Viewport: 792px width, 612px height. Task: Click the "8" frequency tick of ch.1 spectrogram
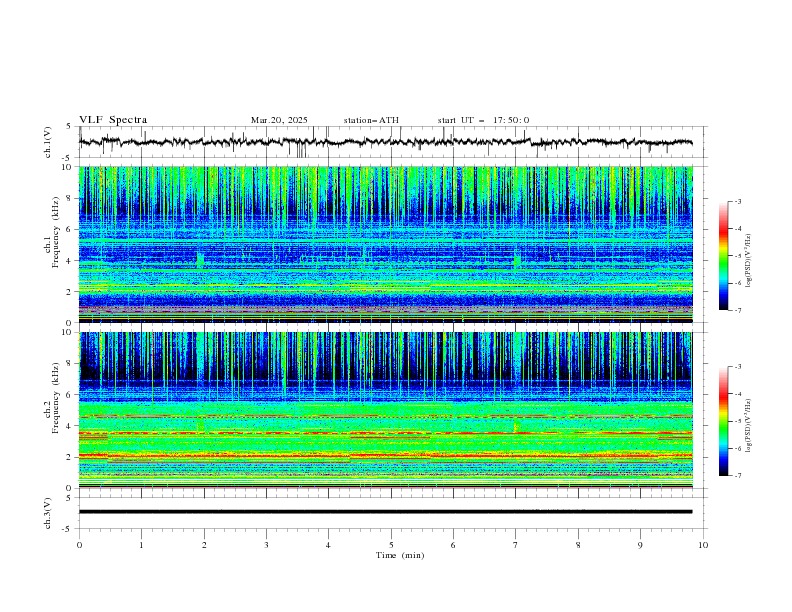point(70,198)
